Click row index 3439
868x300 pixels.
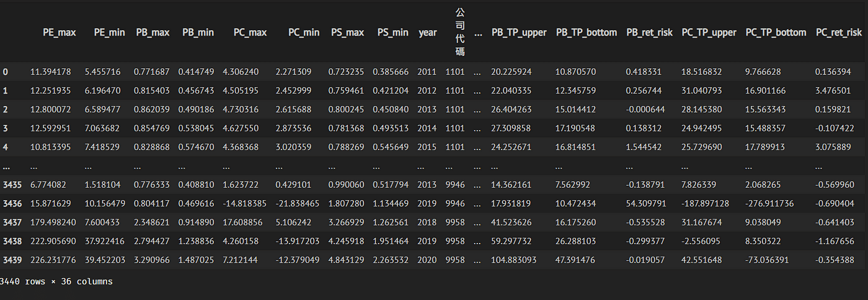12,260
